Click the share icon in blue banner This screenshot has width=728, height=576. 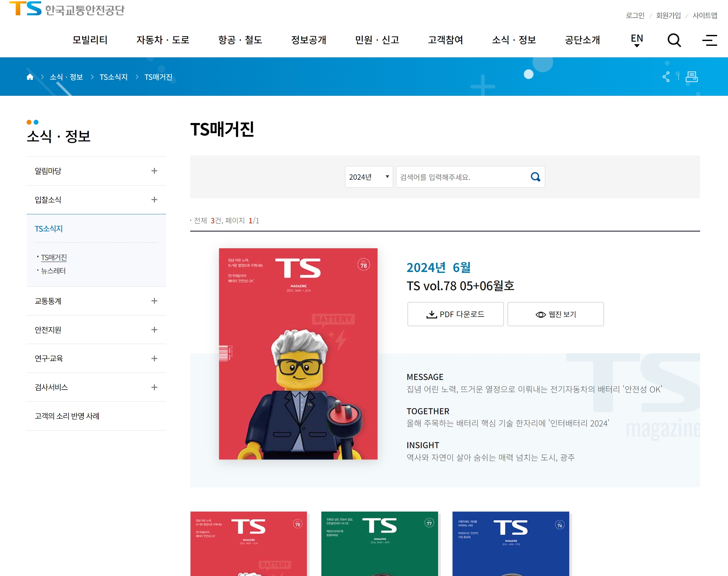coord(666,77)
